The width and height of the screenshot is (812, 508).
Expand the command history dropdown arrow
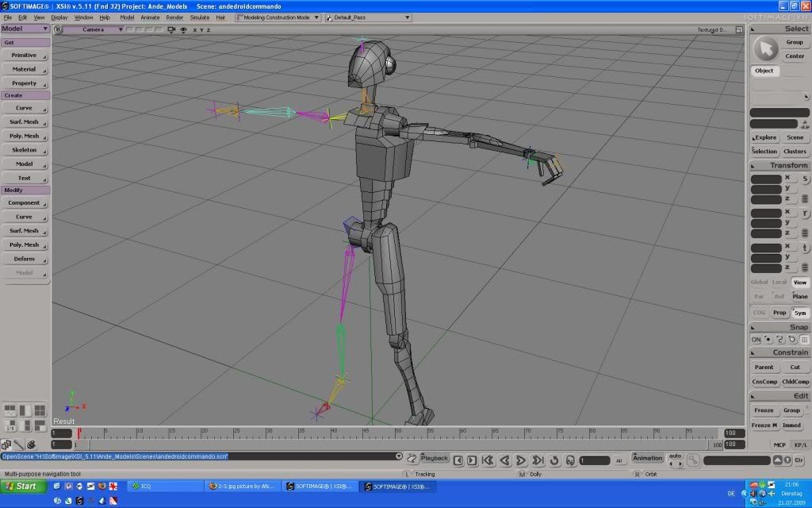[x=398, y=456]
